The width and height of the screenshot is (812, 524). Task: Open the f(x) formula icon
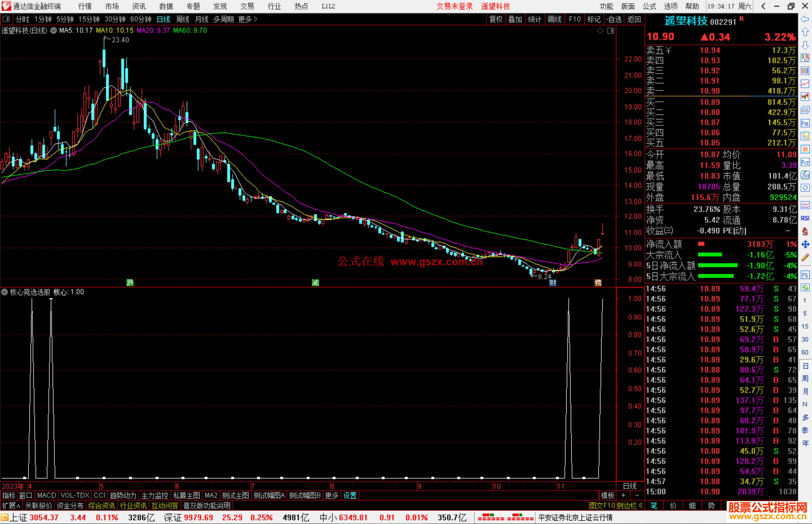pos(805,175)
